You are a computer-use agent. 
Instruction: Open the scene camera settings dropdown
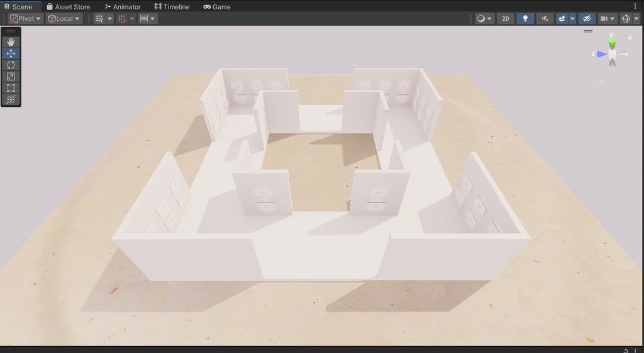coord(608,18)
